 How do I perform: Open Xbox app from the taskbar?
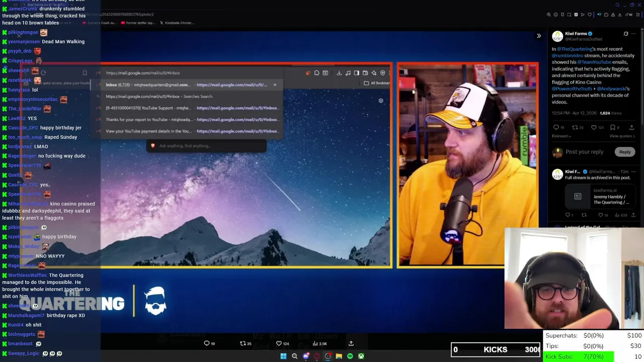pyautogui.click(x=361, y=356)
